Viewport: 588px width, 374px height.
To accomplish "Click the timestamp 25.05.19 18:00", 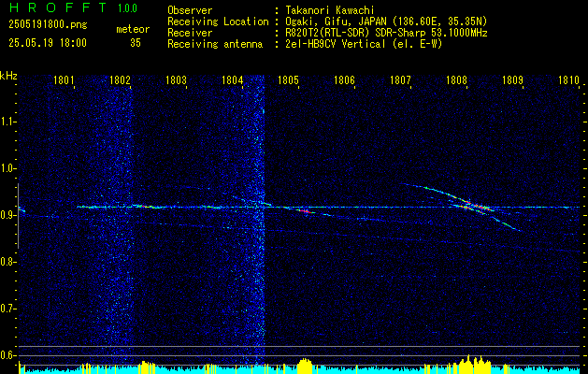I will (x=48, y=43).
